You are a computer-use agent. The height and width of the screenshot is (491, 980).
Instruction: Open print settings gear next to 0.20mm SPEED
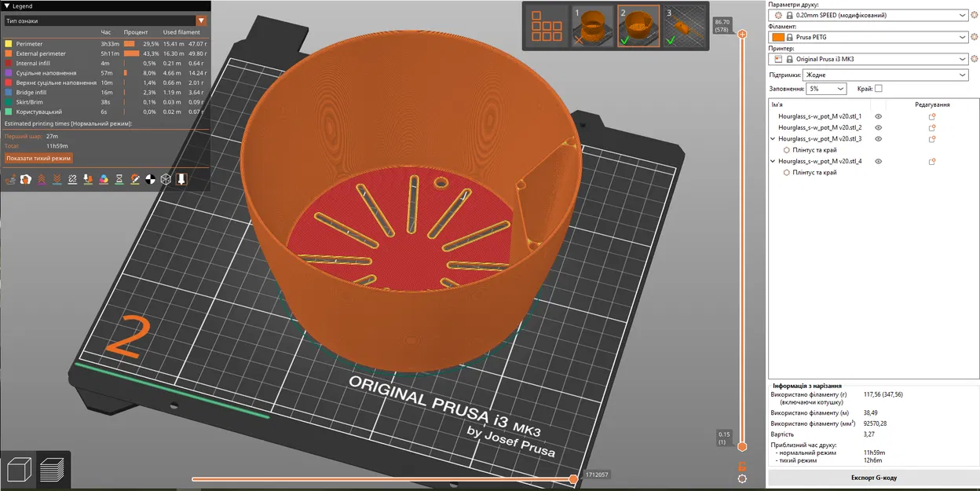point(975,15)
